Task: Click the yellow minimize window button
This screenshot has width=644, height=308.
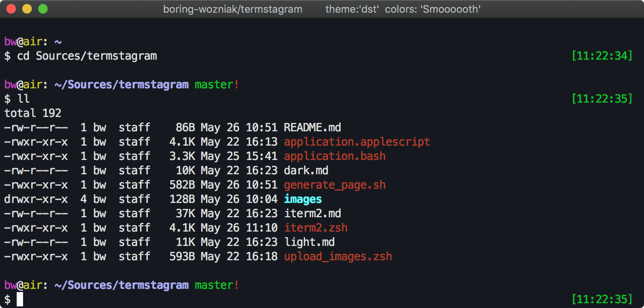Action: (x=27, y=9)
